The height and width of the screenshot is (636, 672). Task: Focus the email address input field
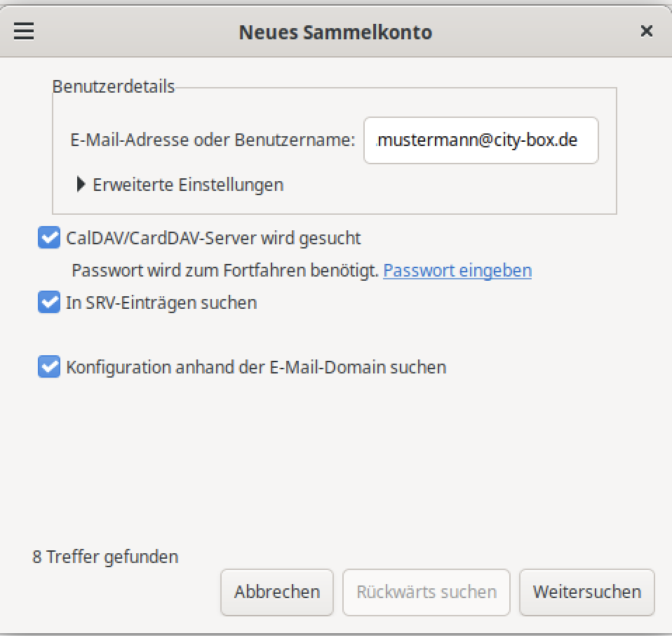(481, 140)
